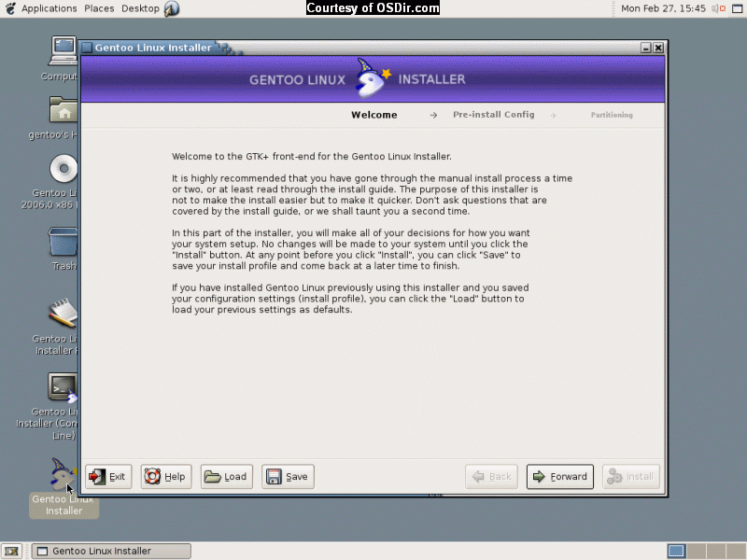The width and height of the screenshot is (747, 560).
Task: Switch to the second workspace in the pager
Action: pyautogui.click(x=696, y=551)
